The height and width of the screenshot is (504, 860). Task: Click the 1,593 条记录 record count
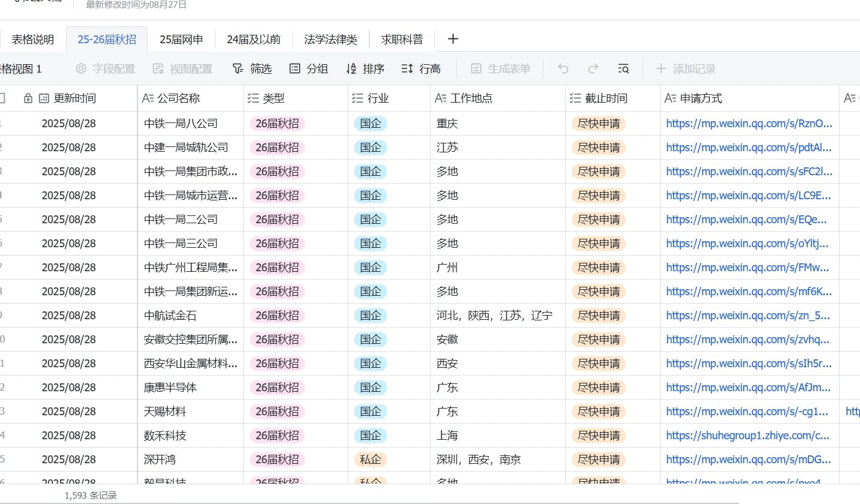(x=91, y=496)
